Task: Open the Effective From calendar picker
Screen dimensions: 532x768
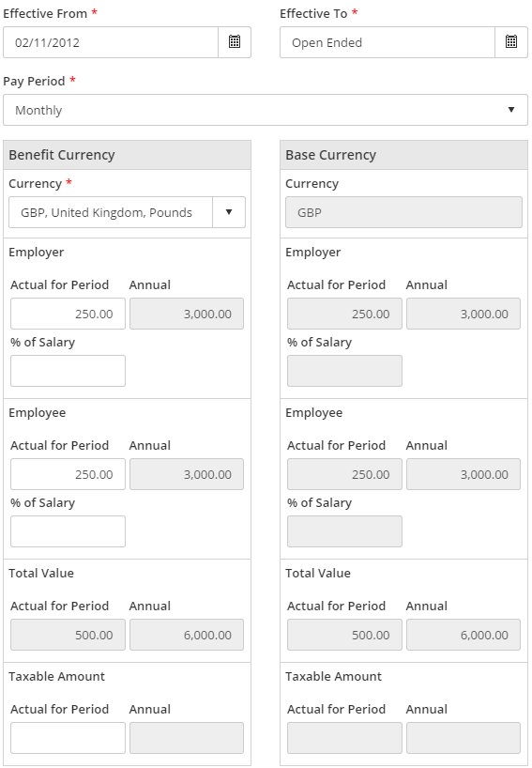Action: (235, 42)
